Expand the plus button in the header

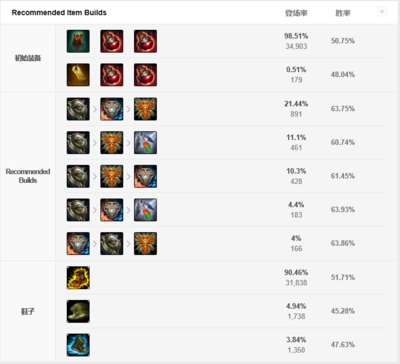pyautogui.click(x=382, y=12)
